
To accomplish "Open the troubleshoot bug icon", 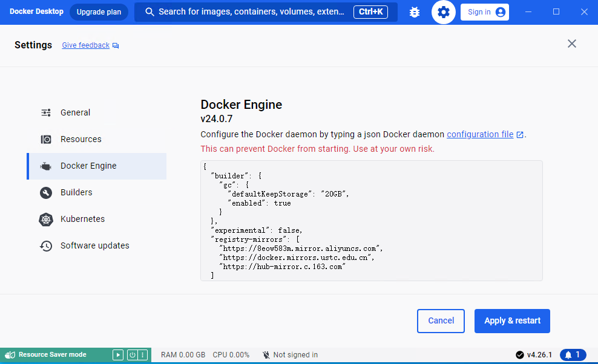I will [415, 12].
